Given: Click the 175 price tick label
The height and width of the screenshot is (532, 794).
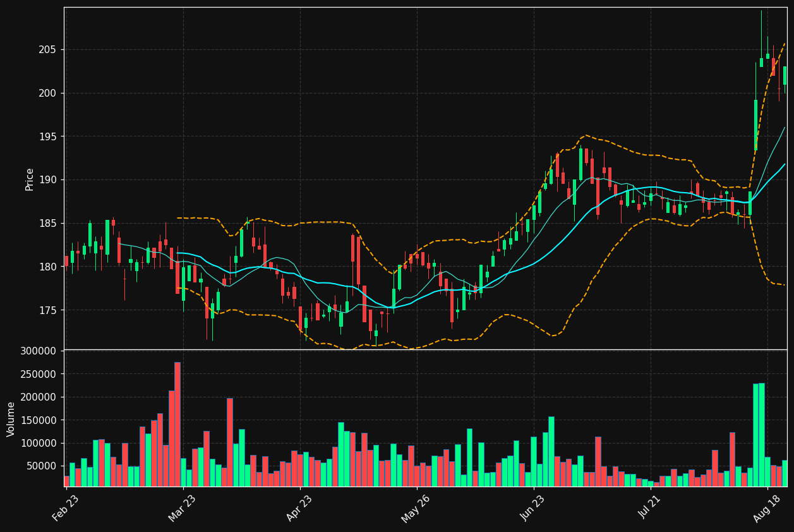Looking at the screenshot, I should point(48,310).
